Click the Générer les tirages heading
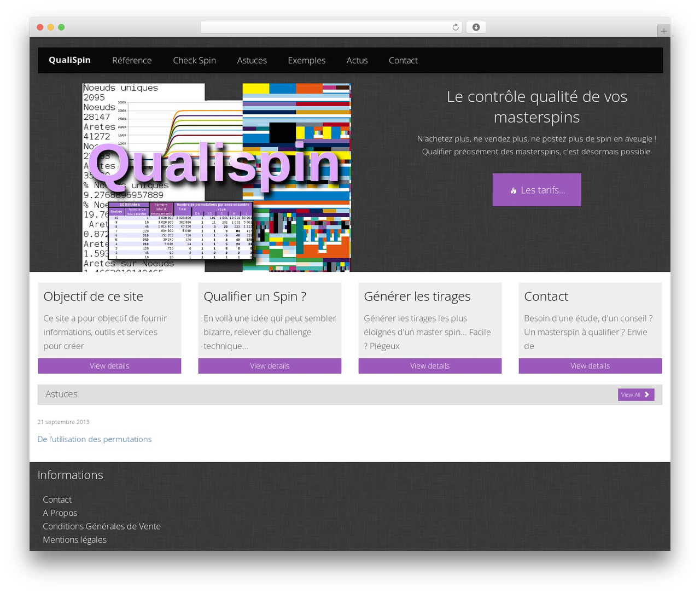 coord(417,296)
